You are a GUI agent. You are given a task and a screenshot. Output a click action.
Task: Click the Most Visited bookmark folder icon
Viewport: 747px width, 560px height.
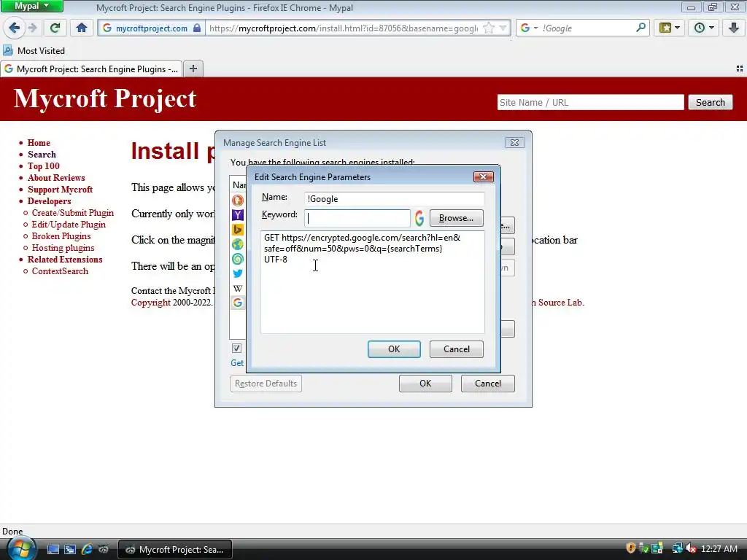7,50
